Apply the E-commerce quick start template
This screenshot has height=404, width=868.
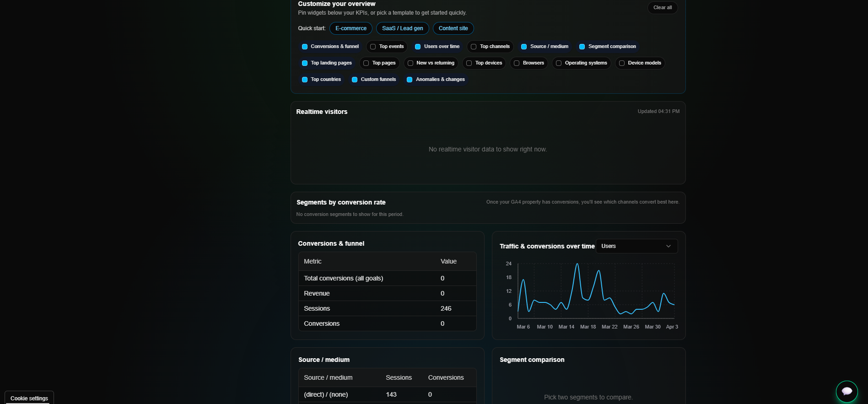tap(351, 28)
